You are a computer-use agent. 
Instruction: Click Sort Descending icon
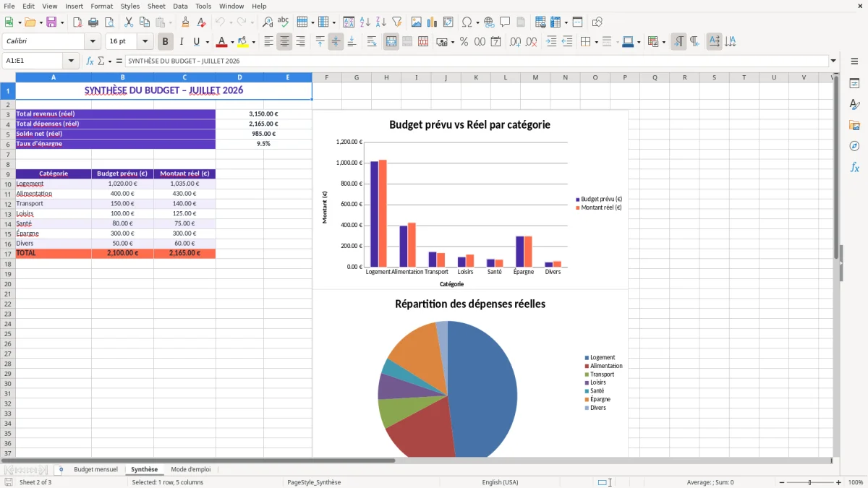point(380,22)
